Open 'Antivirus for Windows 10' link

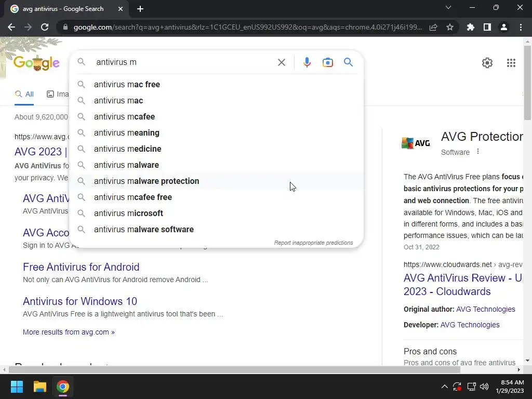point(79,301)
